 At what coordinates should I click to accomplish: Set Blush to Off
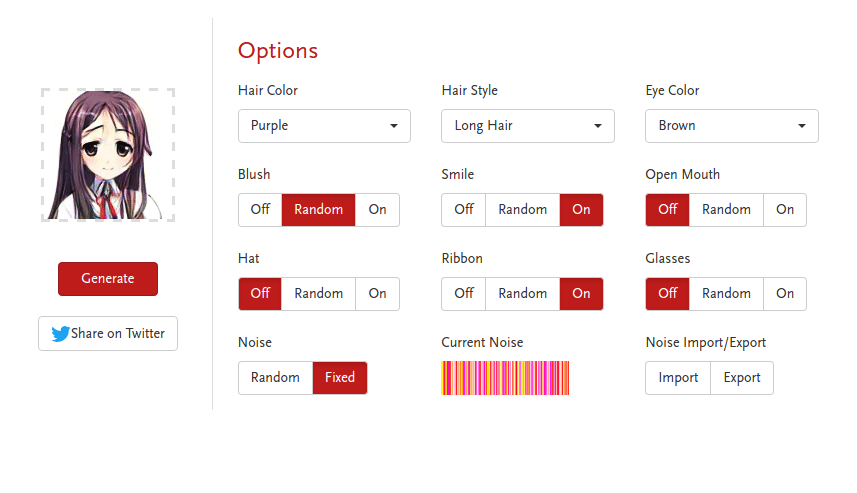(x=260, y=210)
